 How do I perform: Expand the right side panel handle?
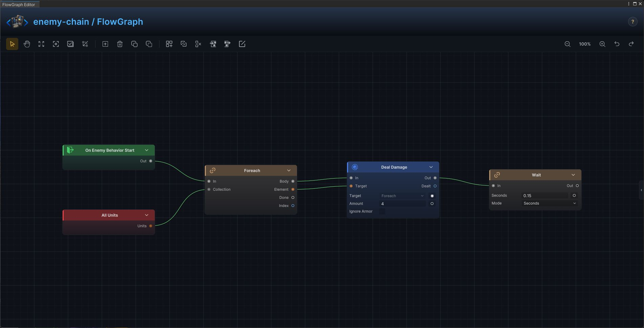[x=641, y=190]
